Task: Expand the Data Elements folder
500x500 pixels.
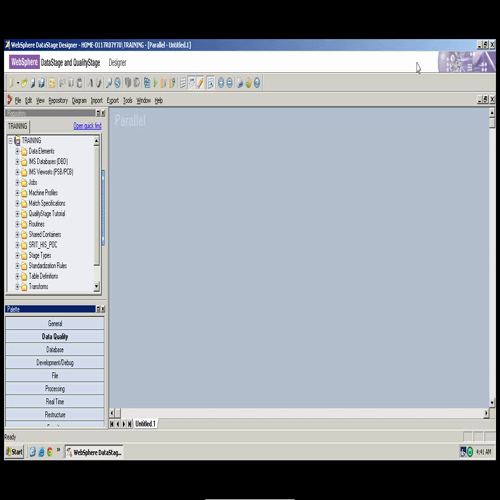Action: 17,151
